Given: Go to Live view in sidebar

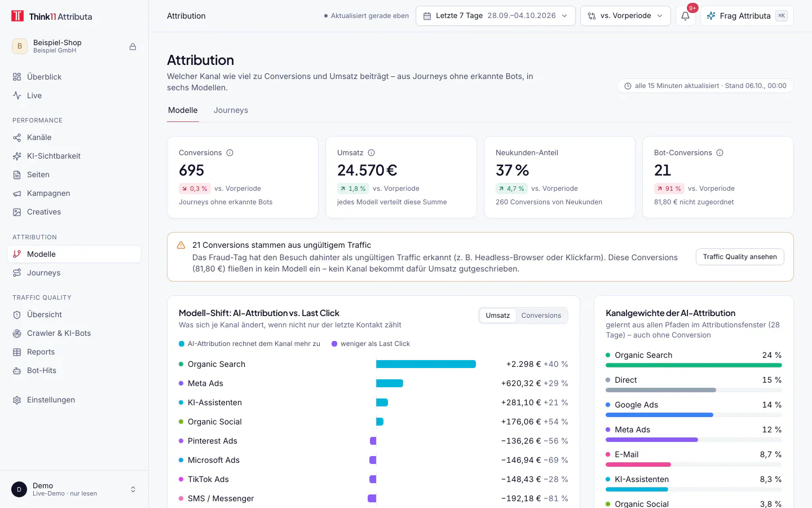Looking at the screenshot, I should click(x=74, y=95).
